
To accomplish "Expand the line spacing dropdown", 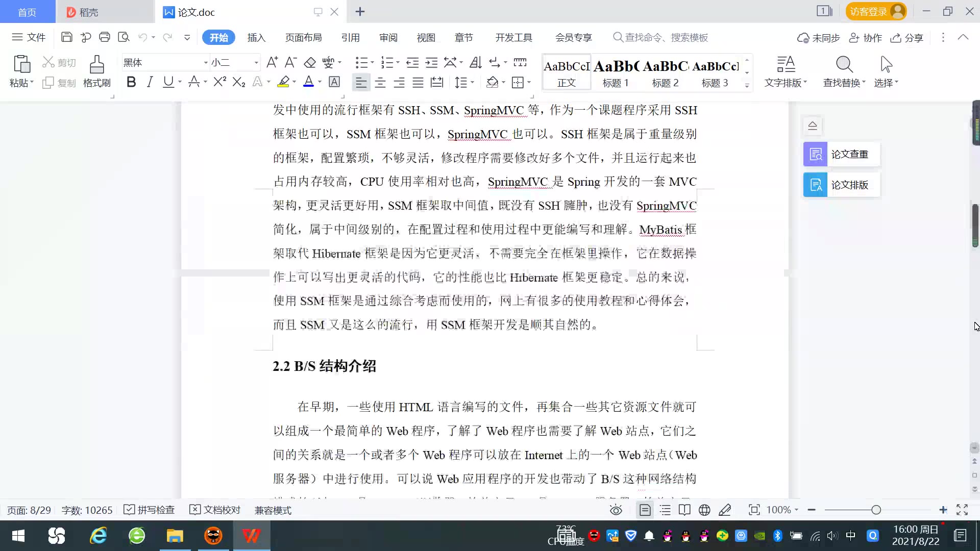I will point(472,82).
